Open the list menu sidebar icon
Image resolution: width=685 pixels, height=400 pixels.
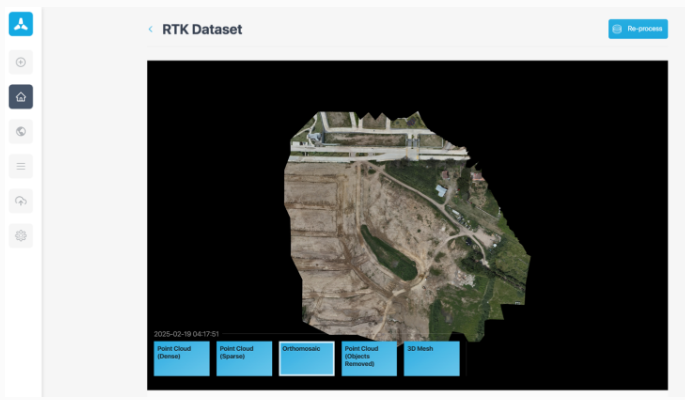click(x=21, y=166)
